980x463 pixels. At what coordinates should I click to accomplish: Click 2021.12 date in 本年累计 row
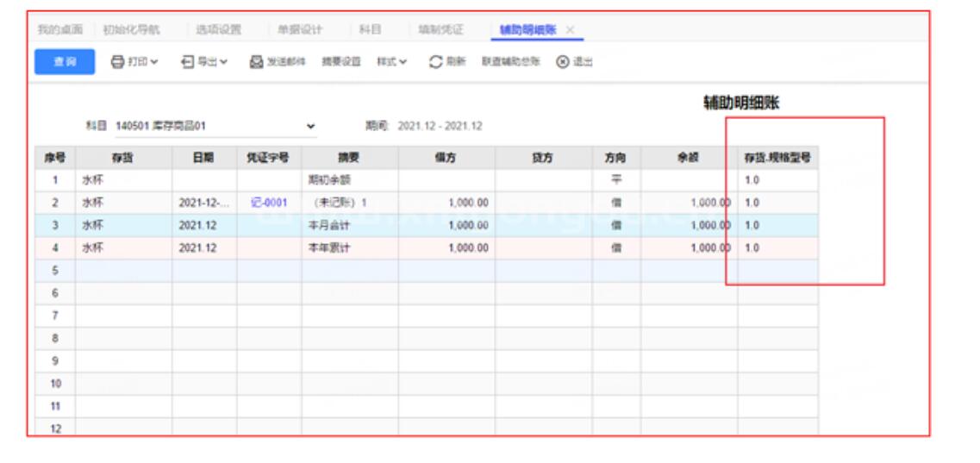197,248
